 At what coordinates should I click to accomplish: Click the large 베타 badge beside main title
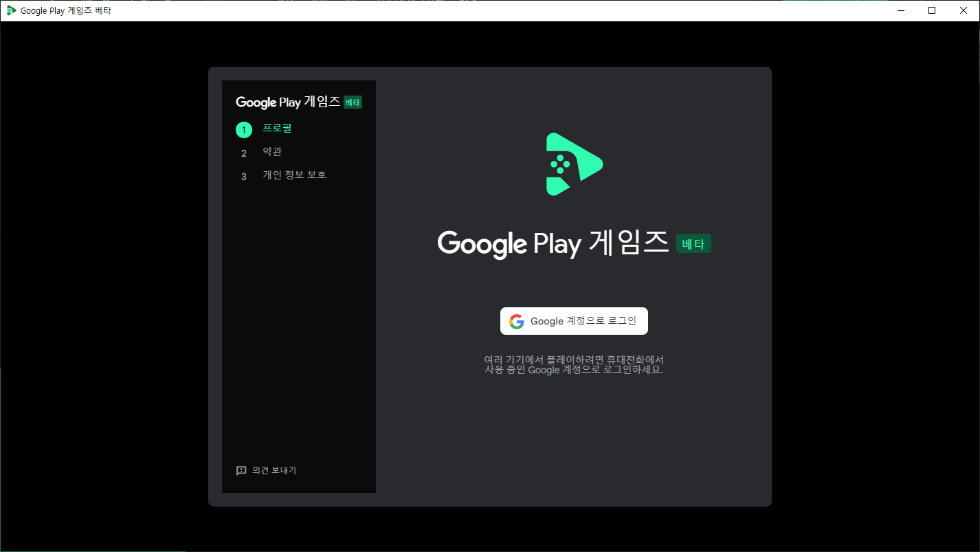tap(693, 243)
